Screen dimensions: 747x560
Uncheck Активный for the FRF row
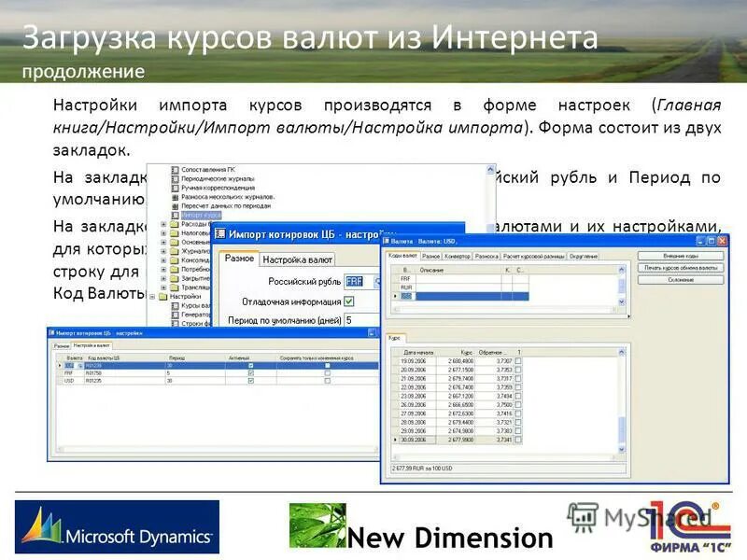click(x=250, y=373)
